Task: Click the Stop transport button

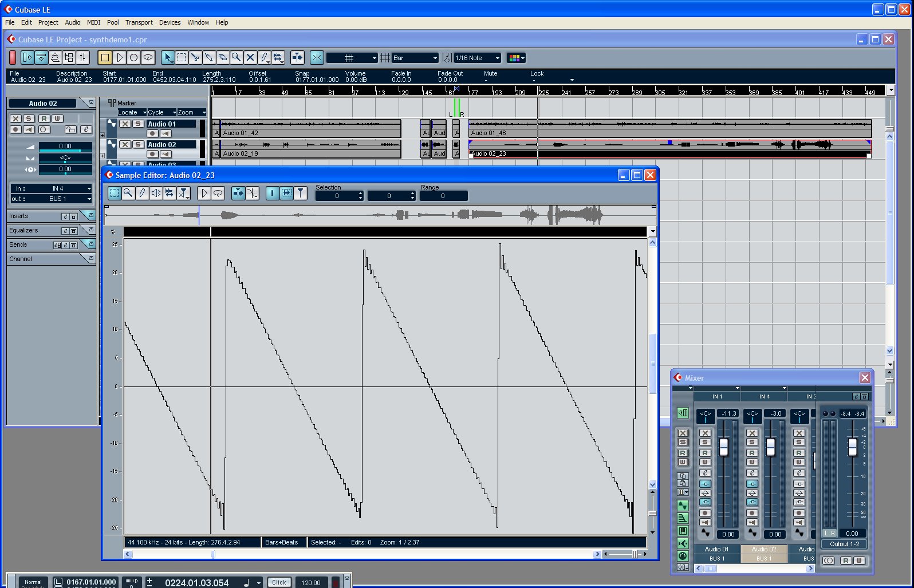Action: (x=105, y=58)
